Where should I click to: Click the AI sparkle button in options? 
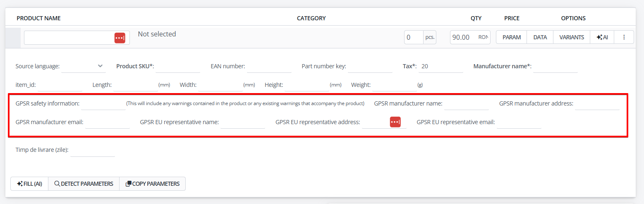[x=602, y=37]
